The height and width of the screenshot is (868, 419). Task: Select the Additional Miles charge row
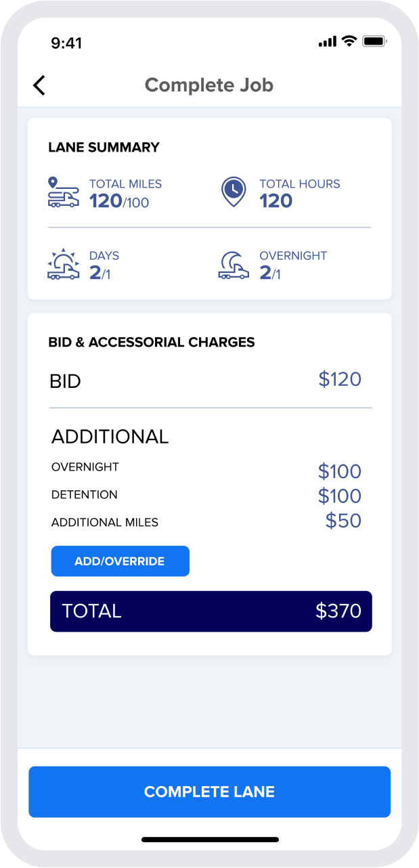[206, 521]
